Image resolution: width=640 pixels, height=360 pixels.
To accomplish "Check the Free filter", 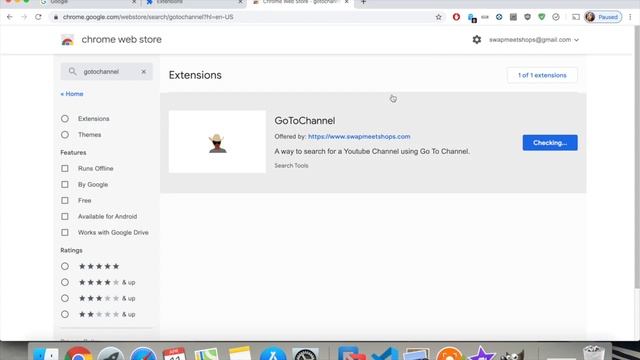I will [65, 200].
